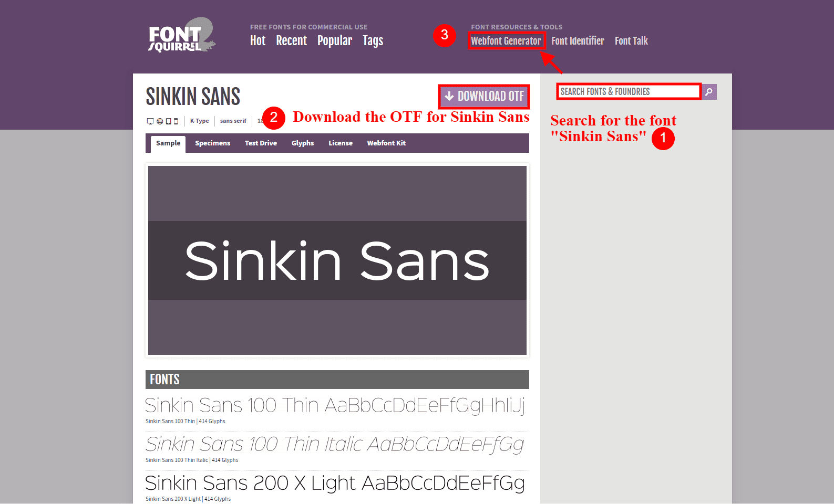This screenshot has height=504, width=834.
Task: Switch to the License tab
Action: (341, 143)
